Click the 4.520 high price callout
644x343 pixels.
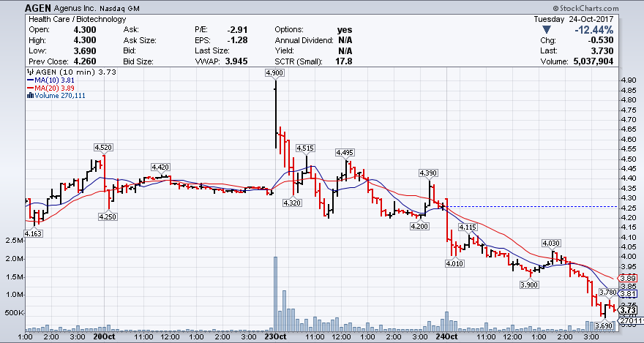103,148
